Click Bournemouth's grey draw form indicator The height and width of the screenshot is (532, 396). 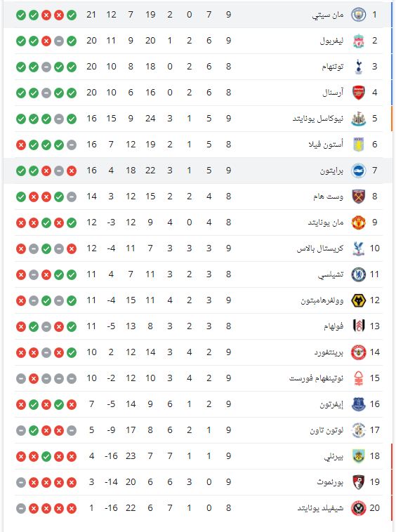click(21, 482)
